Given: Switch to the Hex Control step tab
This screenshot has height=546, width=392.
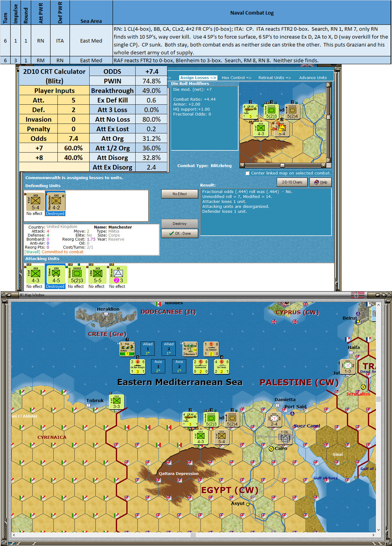Looking at the screenshot, I should click(x=236, y=78).
